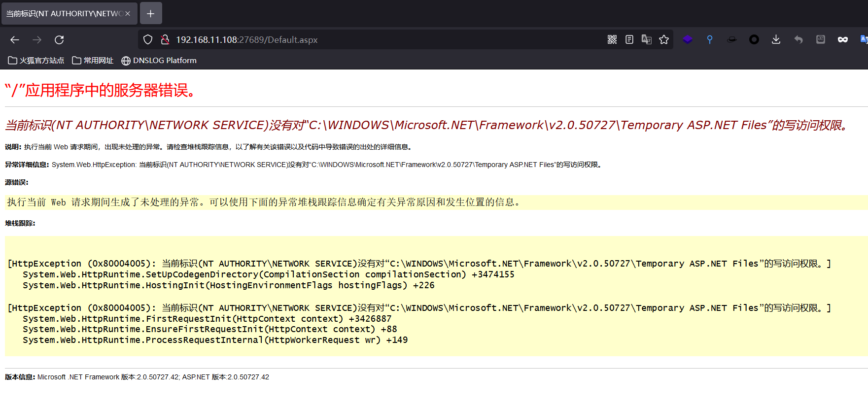Click the 异常详细信息 System.Web.HttpException line

[304, 165]
